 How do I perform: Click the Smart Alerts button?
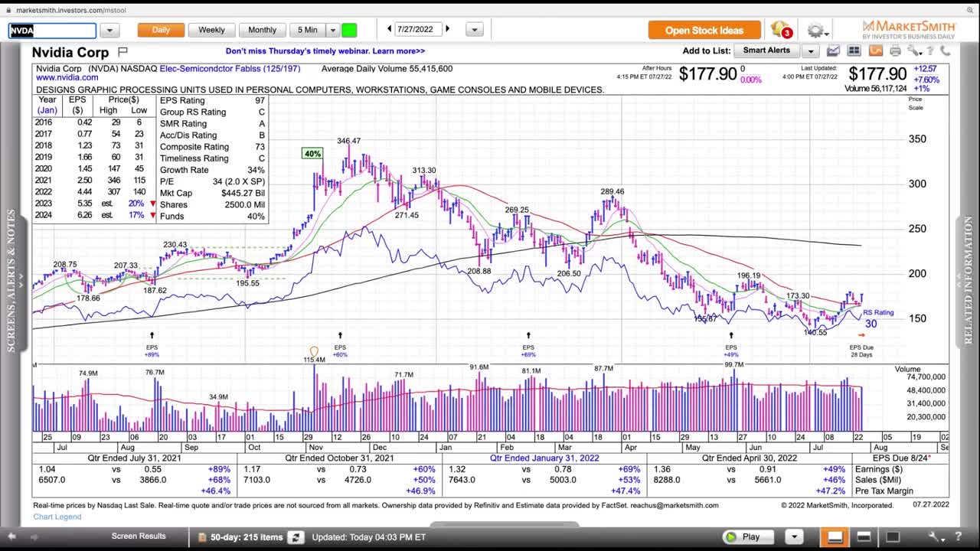coord(766,51)
